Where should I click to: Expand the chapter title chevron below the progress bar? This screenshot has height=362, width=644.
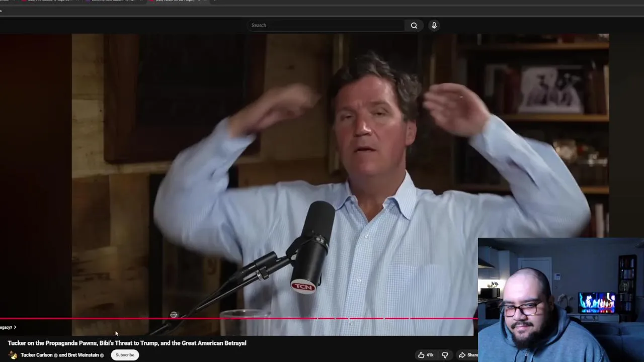(x=15, y=327)
